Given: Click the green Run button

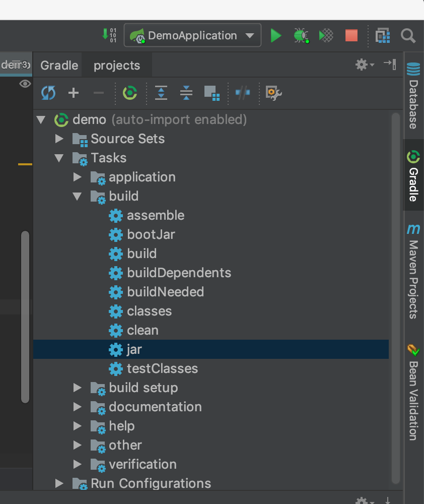Looking at the screenshot, I should (x=275, y=35).
